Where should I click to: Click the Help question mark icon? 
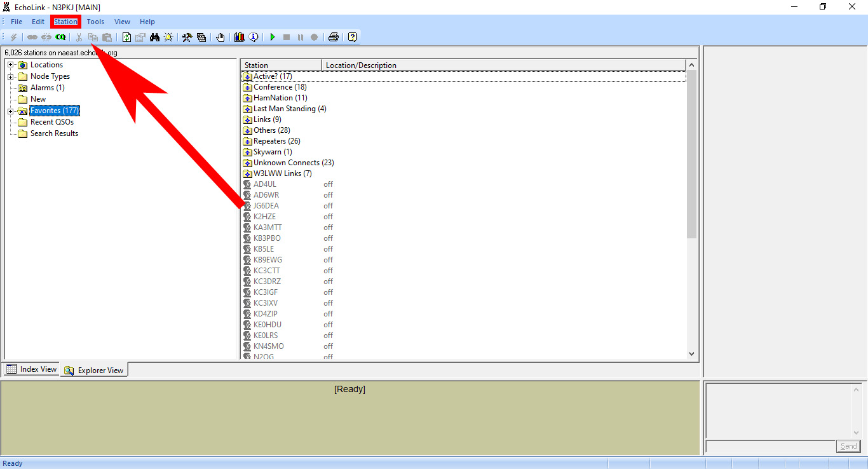point(353,37)
